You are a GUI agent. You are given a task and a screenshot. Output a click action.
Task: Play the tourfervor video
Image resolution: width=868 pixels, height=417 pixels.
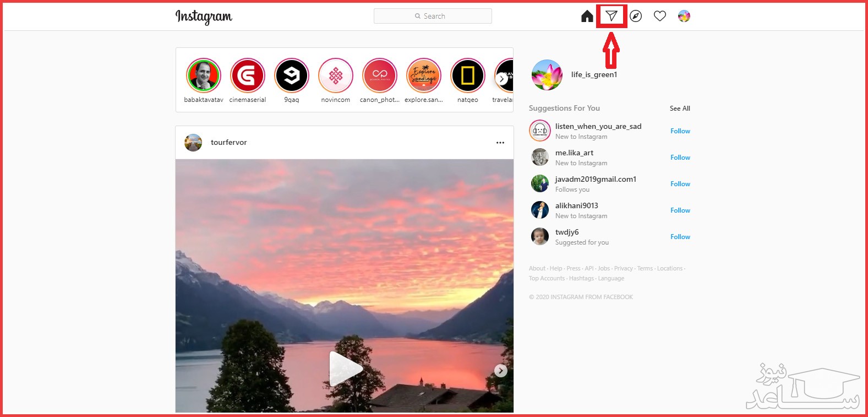[x=345, y=368]
